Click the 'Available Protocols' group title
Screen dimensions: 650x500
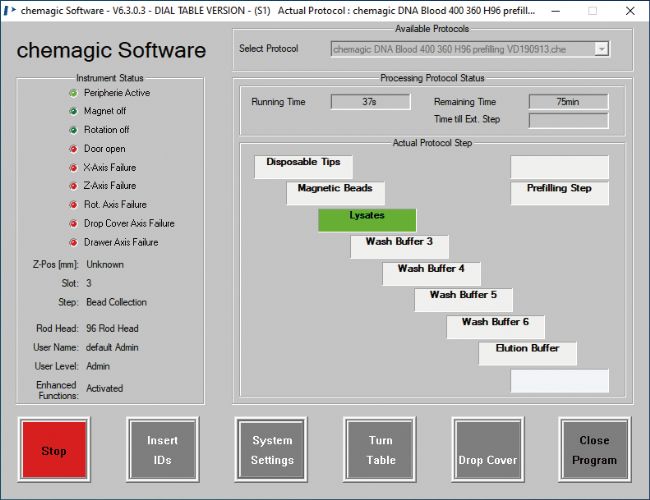pos(432,29)
